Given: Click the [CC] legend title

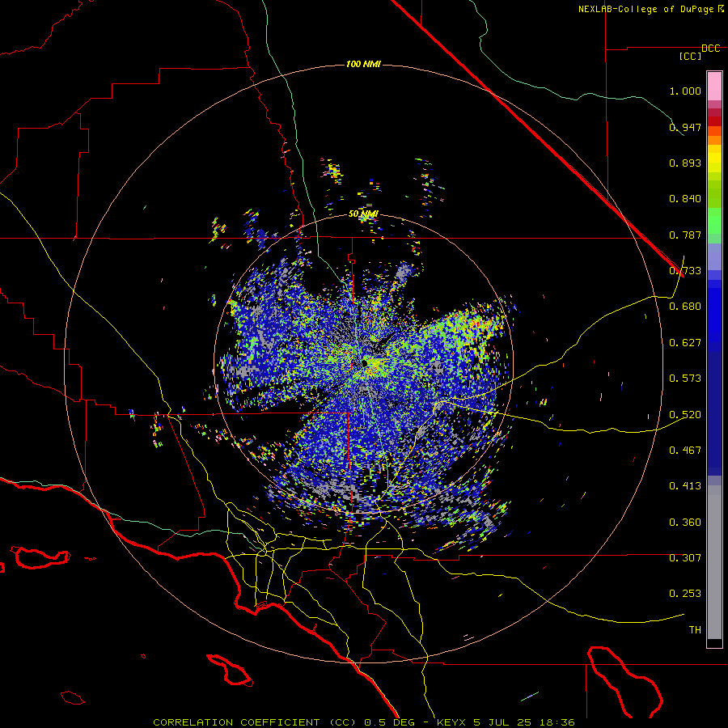Looking at the screenshot, I should (690, 56).
